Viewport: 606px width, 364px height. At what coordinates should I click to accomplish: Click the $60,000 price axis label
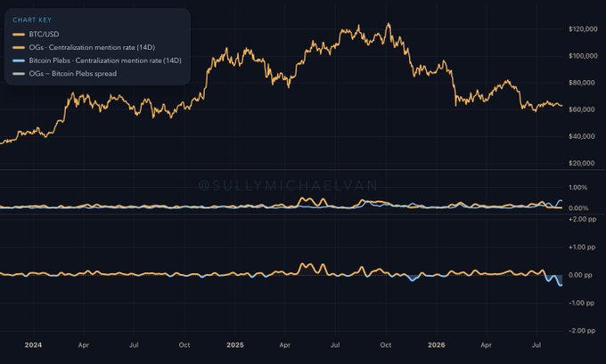(x=582, y=109)
